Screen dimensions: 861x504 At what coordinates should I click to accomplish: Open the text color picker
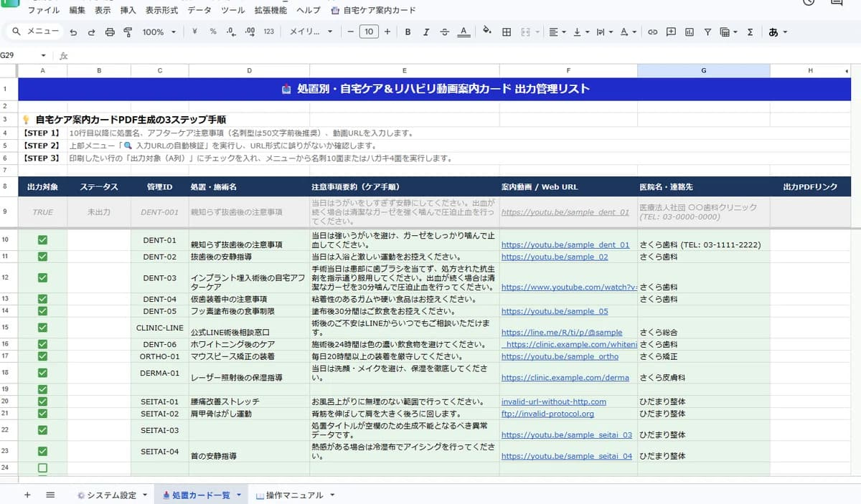tap(464, 32)
